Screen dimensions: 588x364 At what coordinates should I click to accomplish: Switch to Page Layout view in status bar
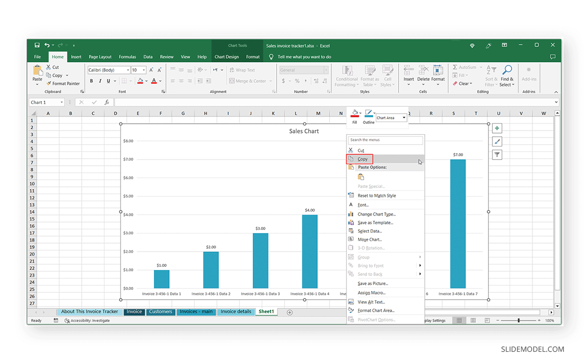click(473, 320)
